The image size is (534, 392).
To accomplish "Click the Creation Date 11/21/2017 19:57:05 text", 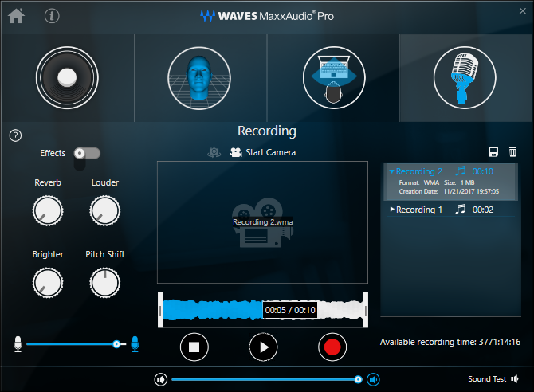I will (449, 191).
